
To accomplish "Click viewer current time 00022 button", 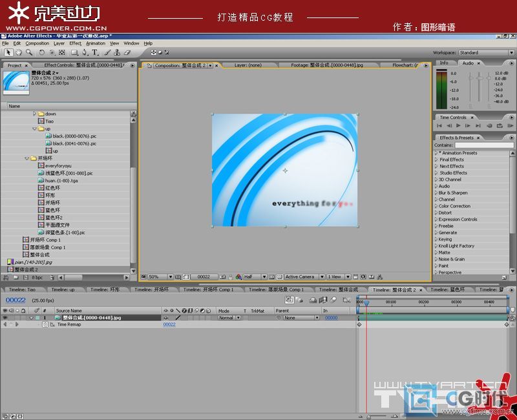I will pyautogui.click(x=204, y=277).
